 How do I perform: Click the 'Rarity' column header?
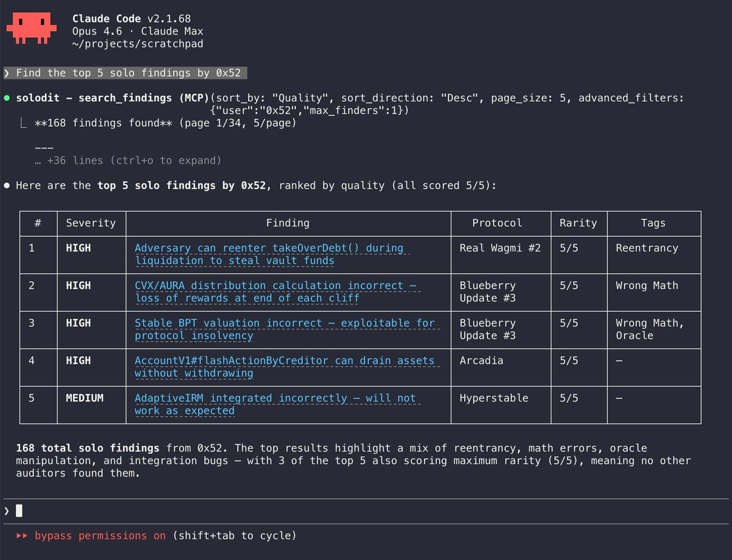click(578, 223)
